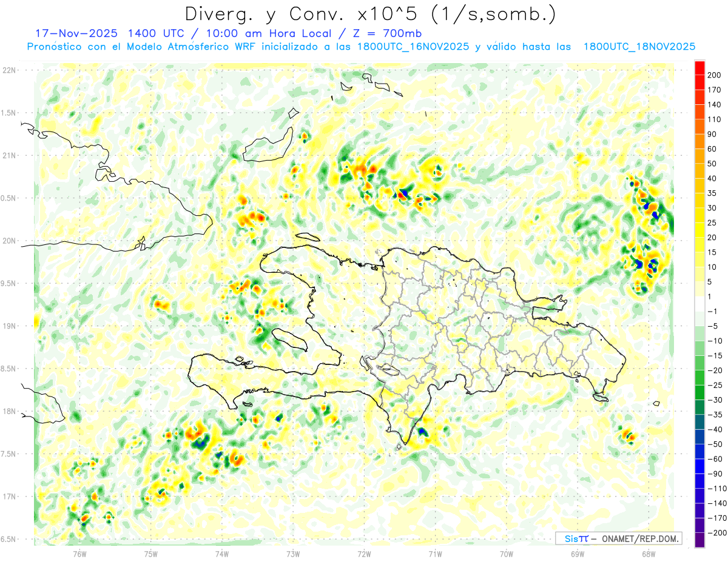
Task: Click the '170' positive colorbar label
Action: point(714,90)
